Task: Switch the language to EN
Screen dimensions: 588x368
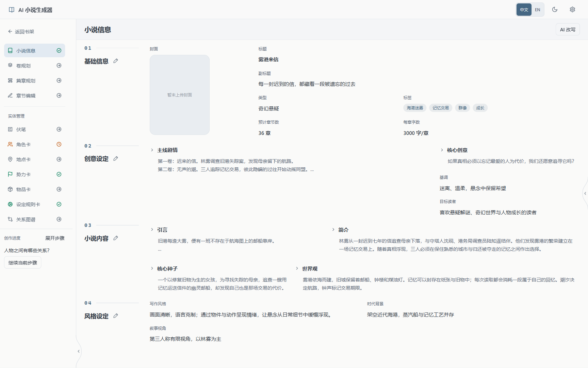Action: pos(538,10)
